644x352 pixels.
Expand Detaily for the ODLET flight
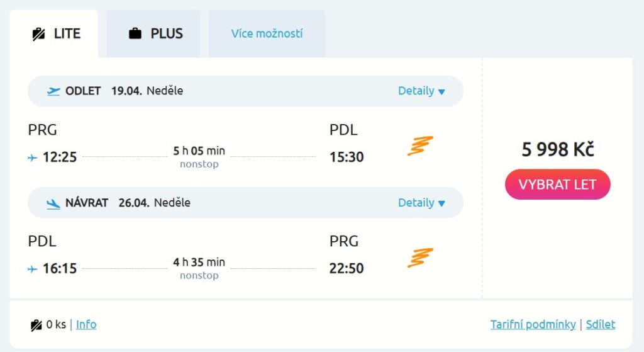click(421, 91)
